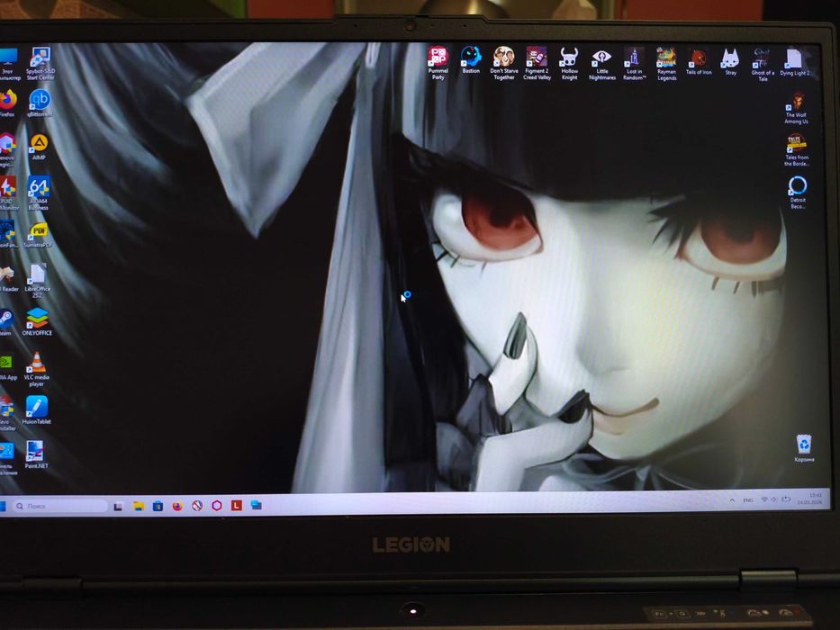Open the Little Nightmares game shortcut

[x=601, y=64]
